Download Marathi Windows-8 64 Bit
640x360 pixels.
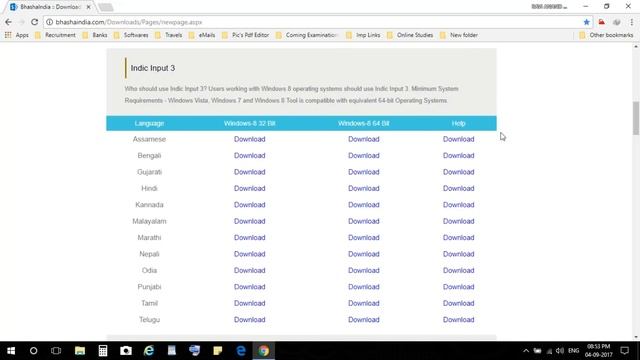(x=364, y=238)
